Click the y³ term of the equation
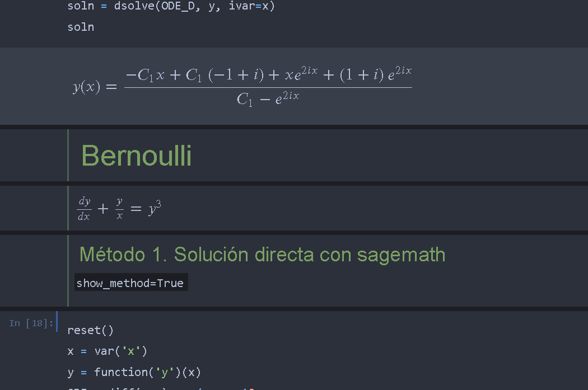Viewport: 588px width, 390px height. click(x=154, y=208)
